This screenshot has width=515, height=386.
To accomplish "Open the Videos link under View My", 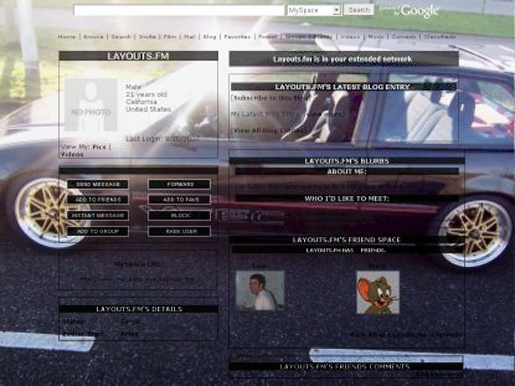I will point(72,154).
